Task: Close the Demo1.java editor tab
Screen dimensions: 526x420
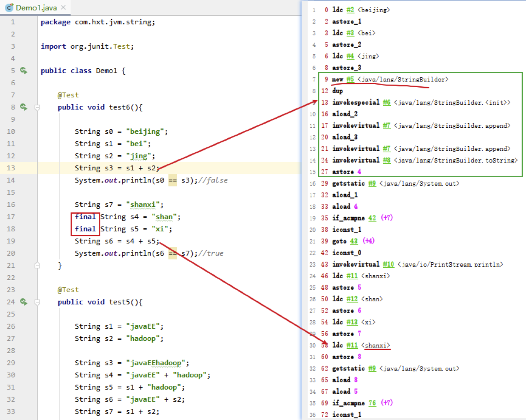Action: pos(63,7)
